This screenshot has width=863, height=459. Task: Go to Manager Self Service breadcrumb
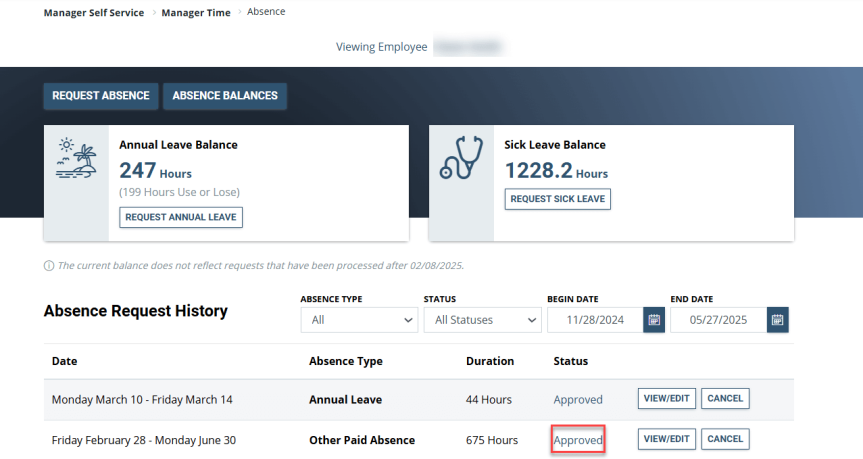click(x=94, y=13)
